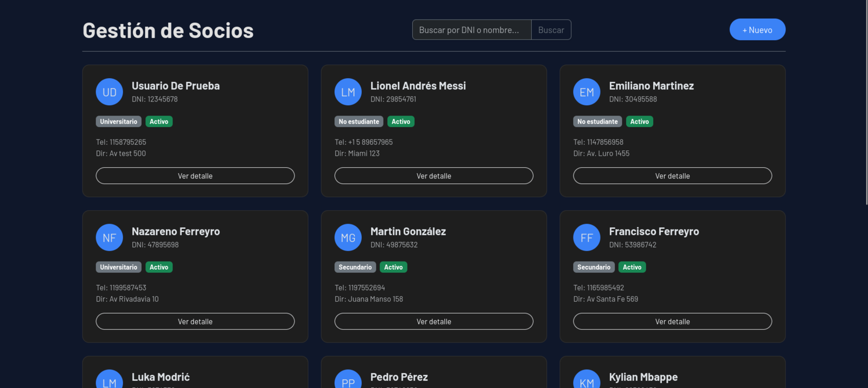The width and height of the screenshot is (868, 388).
Task: Open Ver detalle for Nazareno Ferreyro
Action: [x=195, y=321]
